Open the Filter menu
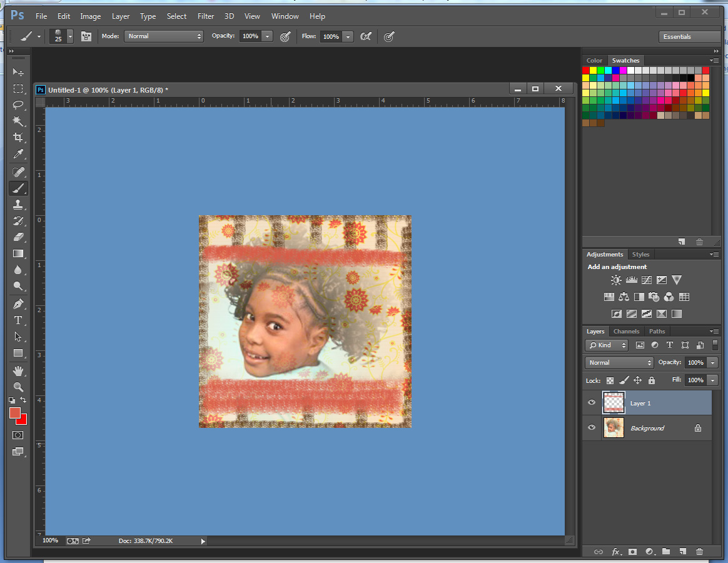 click(206, 16)
